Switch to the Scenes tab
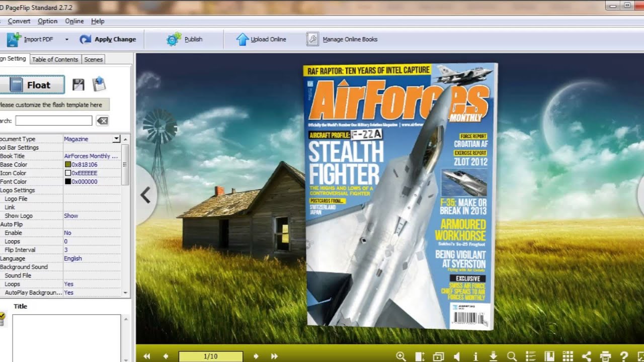644x362 pixels. tap(93, 59)
